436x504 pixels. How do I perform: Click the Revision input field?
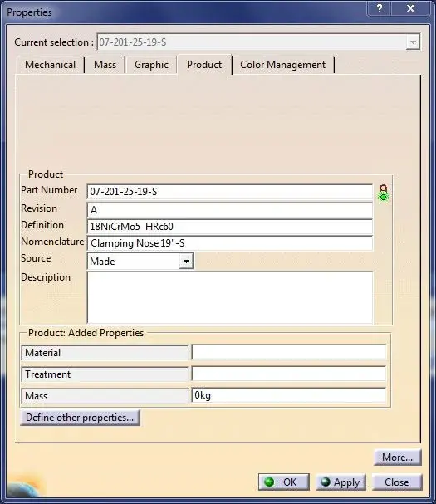click(229, 210)
